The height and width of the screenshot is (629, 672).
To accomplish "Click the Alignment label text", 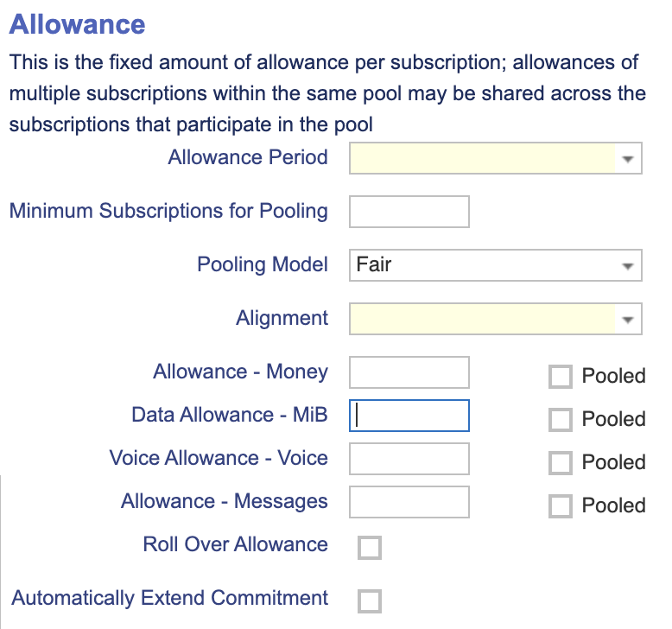I will (x=282, y=318).
